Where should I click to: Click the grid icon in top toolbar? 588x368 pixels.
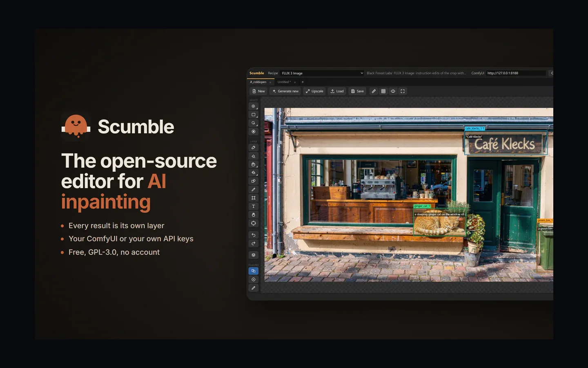[x=383, y=91]
